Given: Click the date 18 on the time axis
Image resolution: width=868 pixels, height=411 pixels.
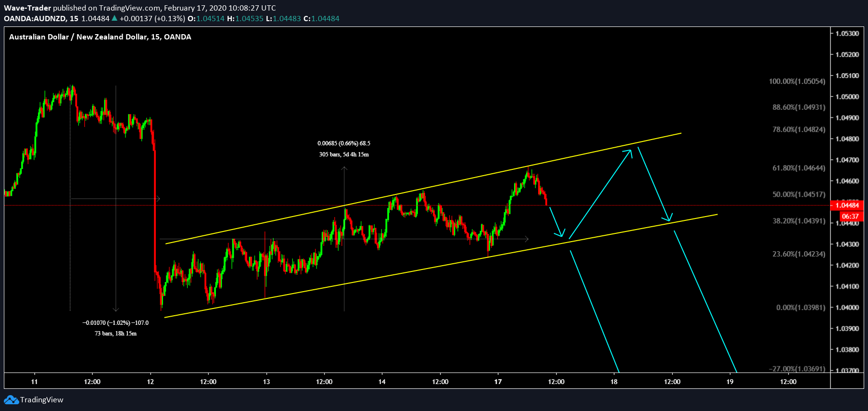Looking at the screenshot, I should [614, 382].
